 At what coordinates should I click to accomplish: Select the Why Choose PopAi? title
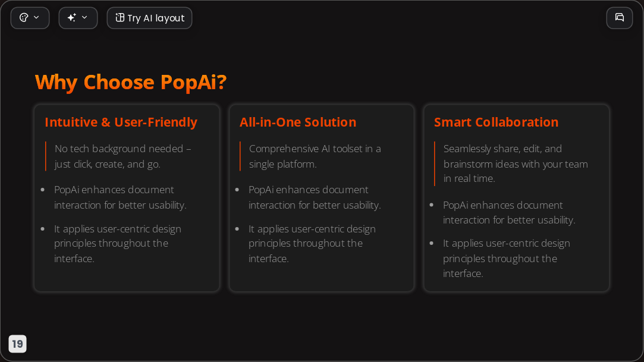coord(131,82)
